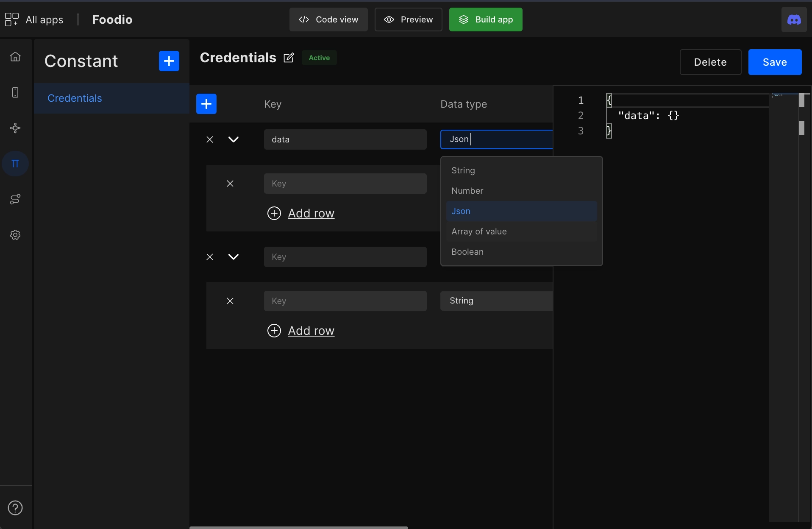This screenshot has width=812, height=529.
Task: Choose Boolean from data type list
Action: tap(522, 252)
